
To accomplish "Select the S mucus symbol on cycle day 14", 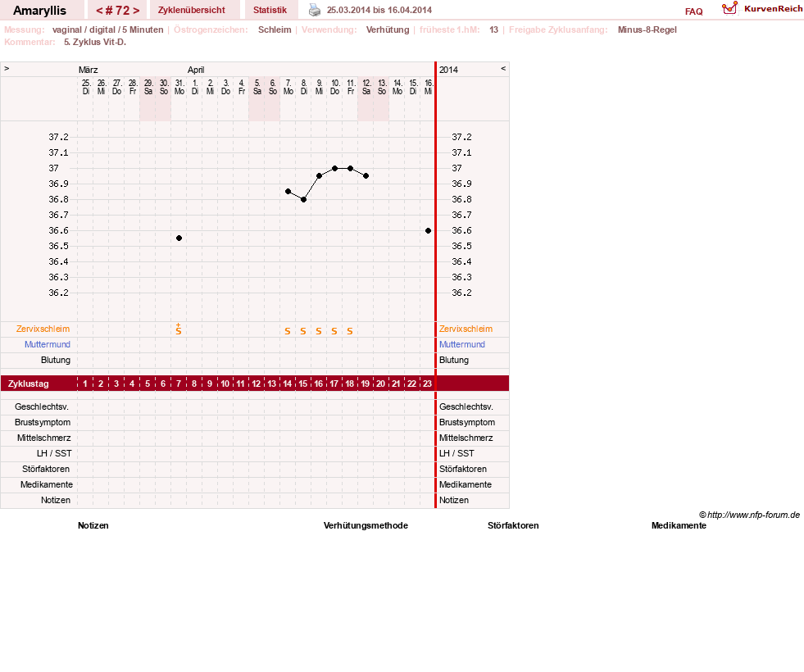I will pos(288,331).
